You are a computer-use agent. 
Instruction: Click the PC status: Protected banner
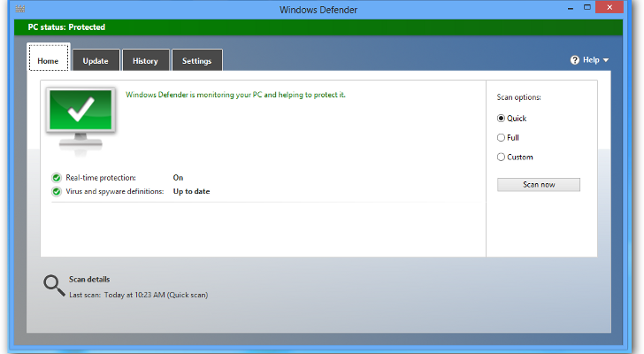click(65, 27)
